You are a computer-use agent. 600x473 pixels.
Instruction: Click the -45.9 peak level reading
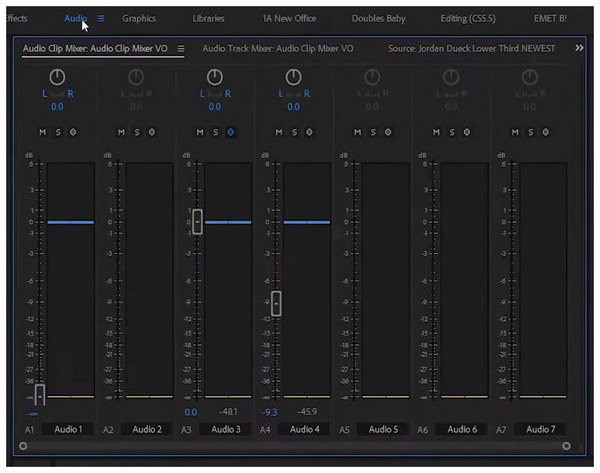(x=307, y=412)
